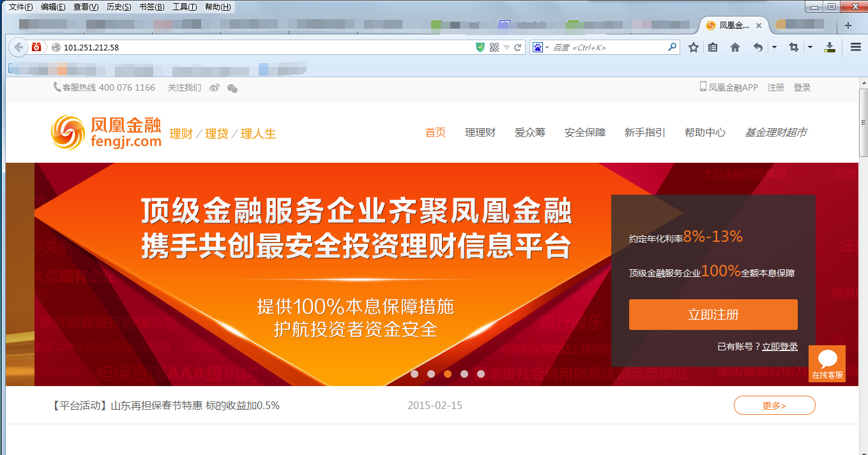The image size is (868, 455).
Task: Click the search box magnifier icon
Action: [672, 47]
